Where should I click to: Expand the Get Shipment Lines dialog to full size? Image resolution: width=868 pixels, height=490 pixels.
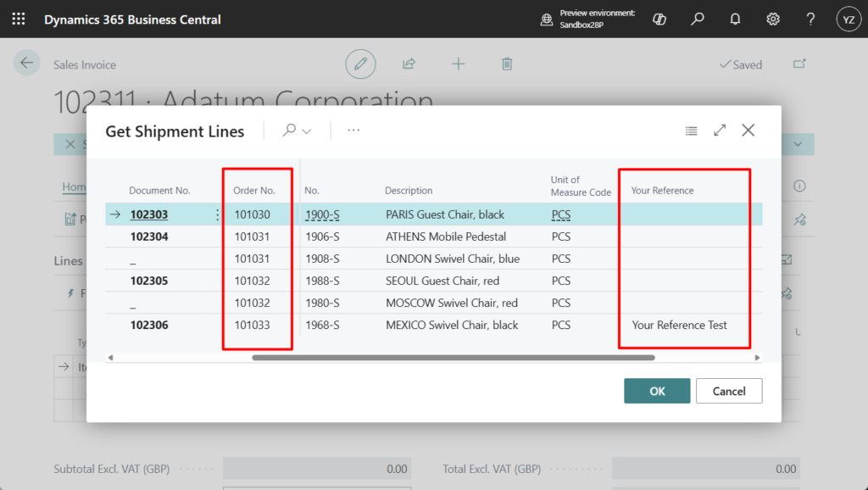pyautogui.click(x=720, y=131)
